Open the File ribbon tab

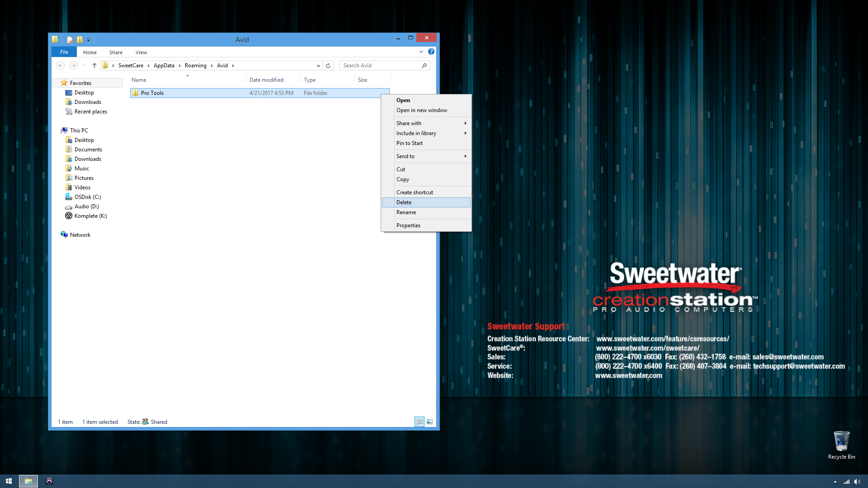click(64, 52)
